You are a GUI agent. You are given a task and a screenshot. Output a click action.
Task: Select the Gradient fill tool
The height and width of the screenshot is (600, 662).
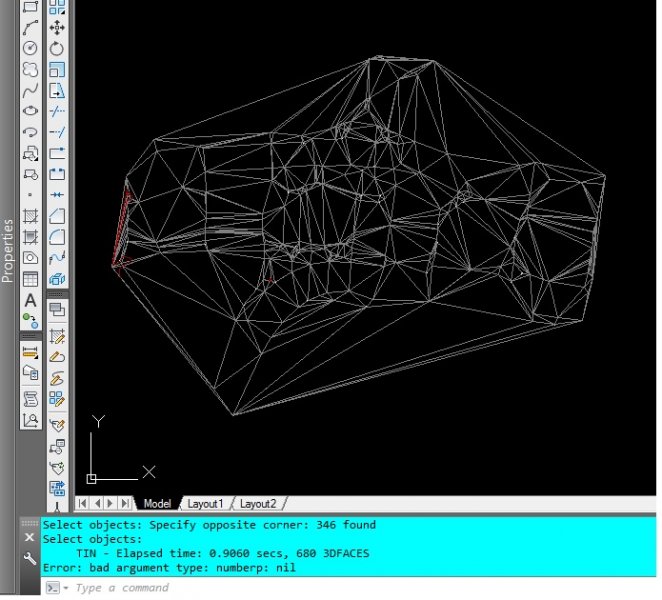(x=30, y=237)
